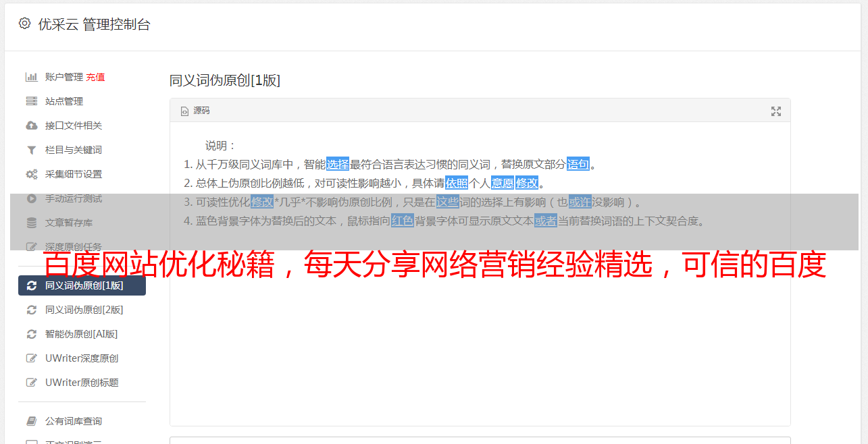Go to UWriter原创标题 page
Screen dimensions: 868x444
pos(82,383)
